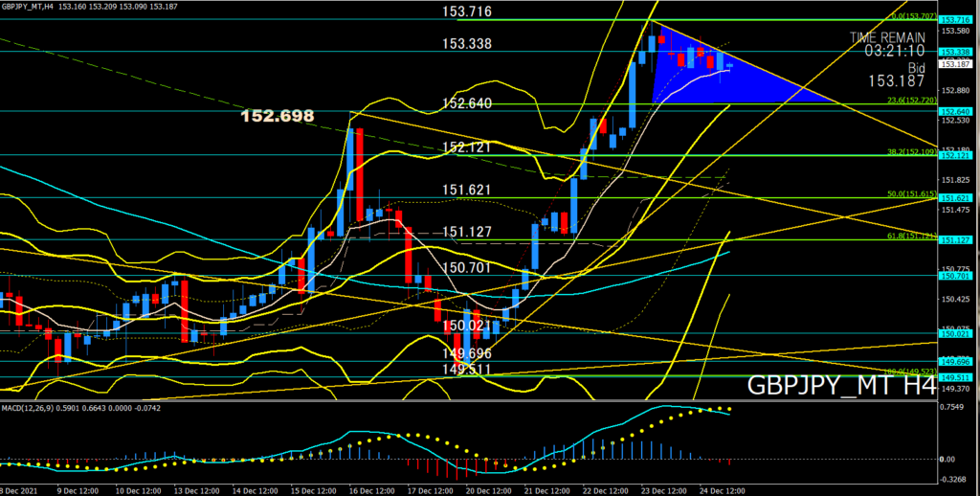The height and width of the screenshot is (496, 980).
Task: Click the Fibonacci 38.2(152.109) level label
Action: tap(912, 151)
